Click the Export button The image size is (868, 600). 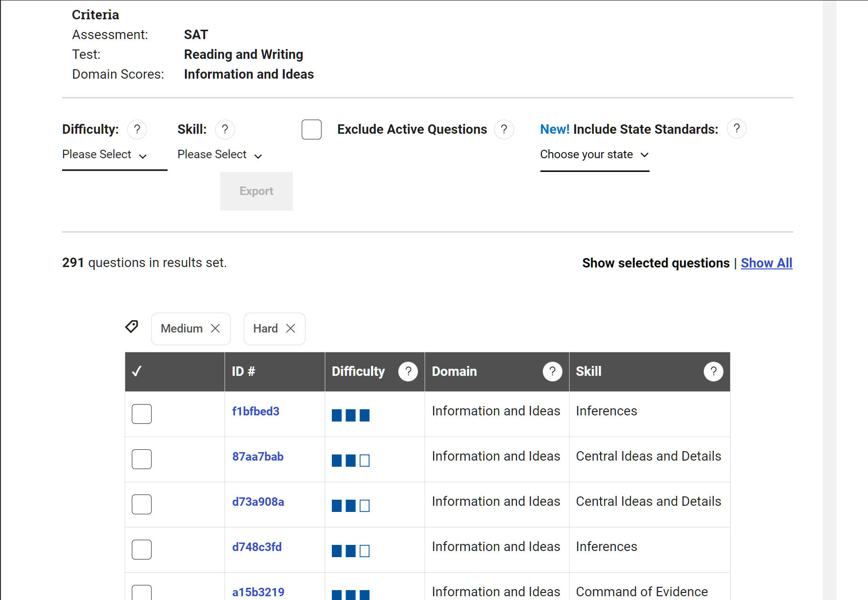pyautogui.click(x=256, y=191)
